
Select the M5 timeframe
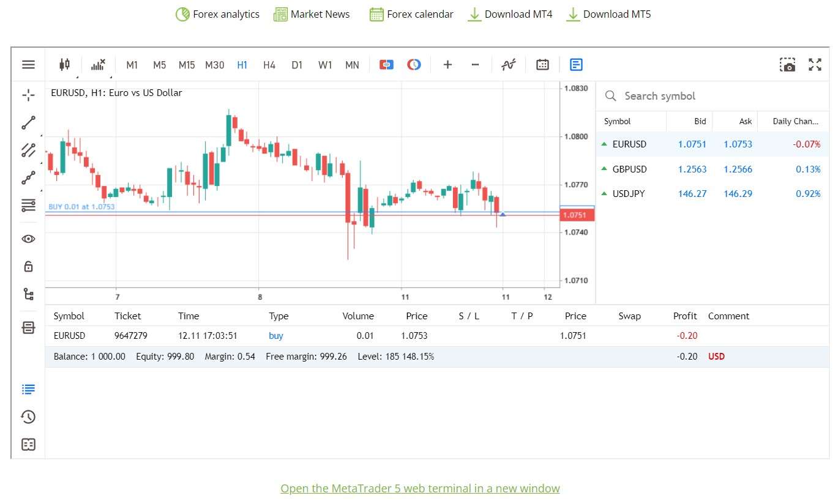click(159, 65)
